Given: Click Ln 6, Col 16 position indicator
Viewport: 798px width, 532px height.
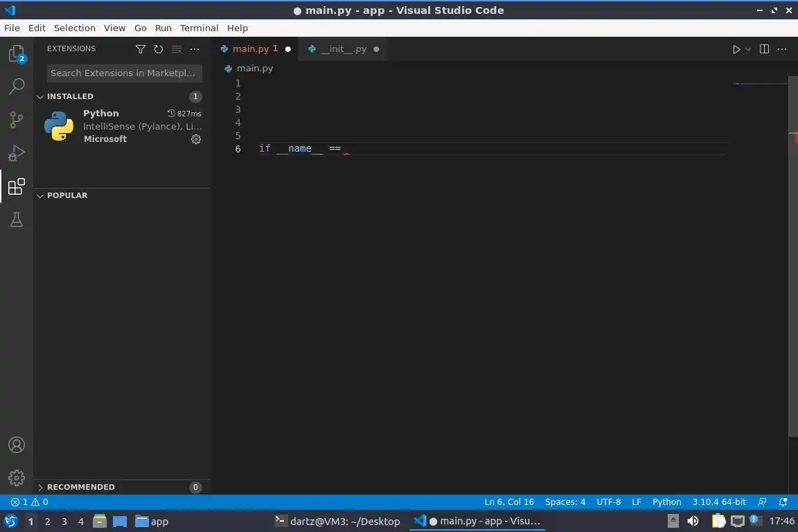Looking at the screenshot, I should (x=509, y=502).
